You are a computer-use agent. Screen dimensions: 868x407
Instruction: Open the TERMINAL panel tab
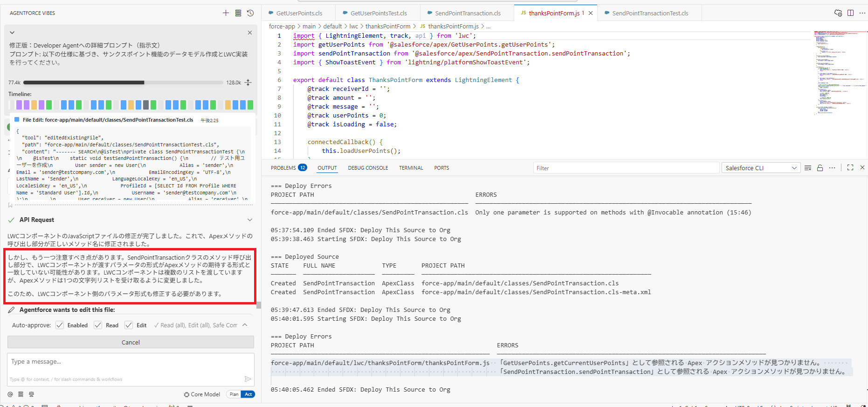click(x=411, y=168)
